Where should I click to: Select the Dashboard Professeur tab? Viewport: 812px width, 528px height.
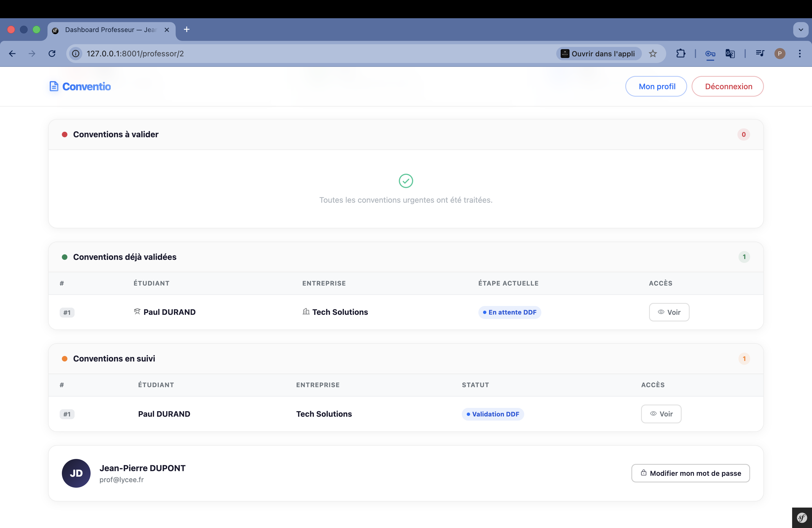tap(109, 30)
